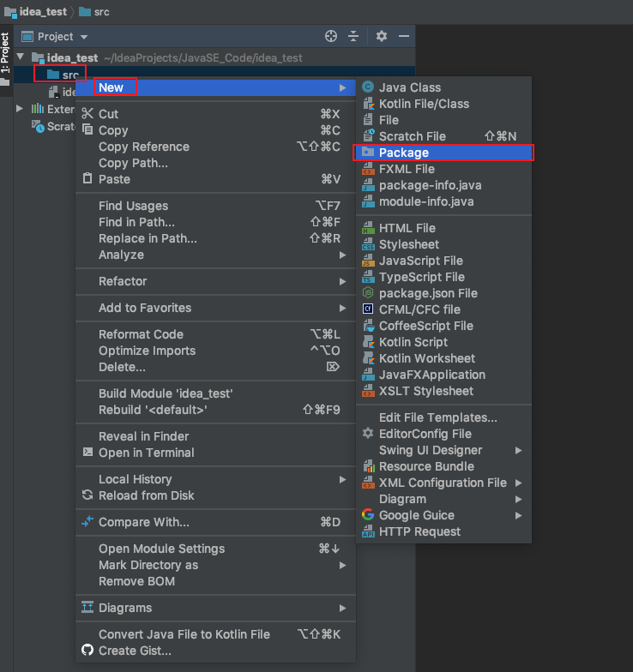The height and width of the screenshot is (672, 633).
Task: Click the Compare With arrows icon
Action: pyautogui.click(x=87, y=521)
